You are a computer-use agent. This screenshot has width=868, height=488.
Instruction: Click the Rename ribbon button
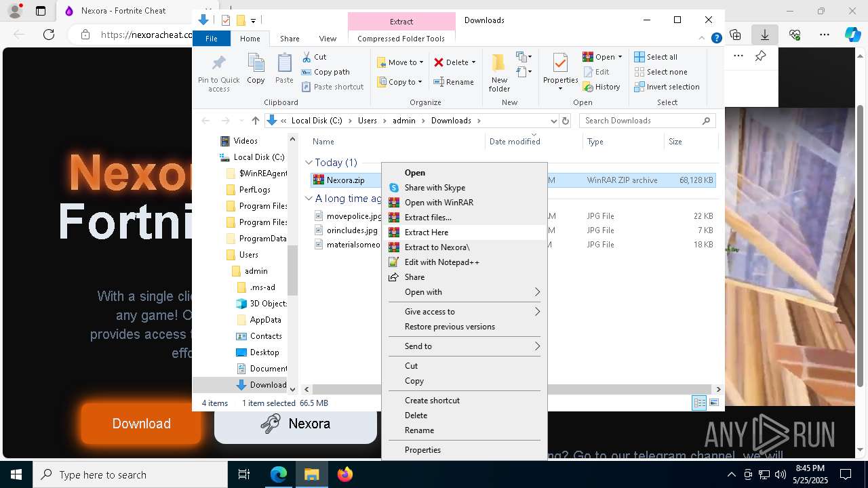(454, 82)
